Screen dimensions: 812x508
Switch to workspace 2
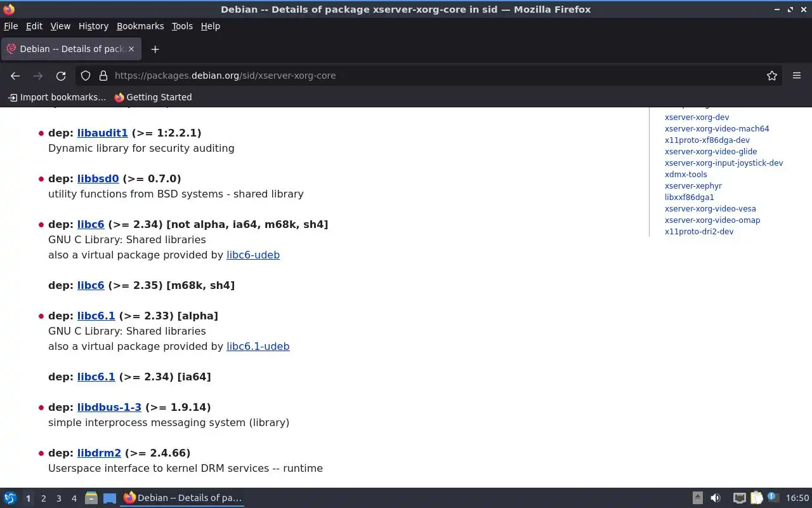(43, 498)
